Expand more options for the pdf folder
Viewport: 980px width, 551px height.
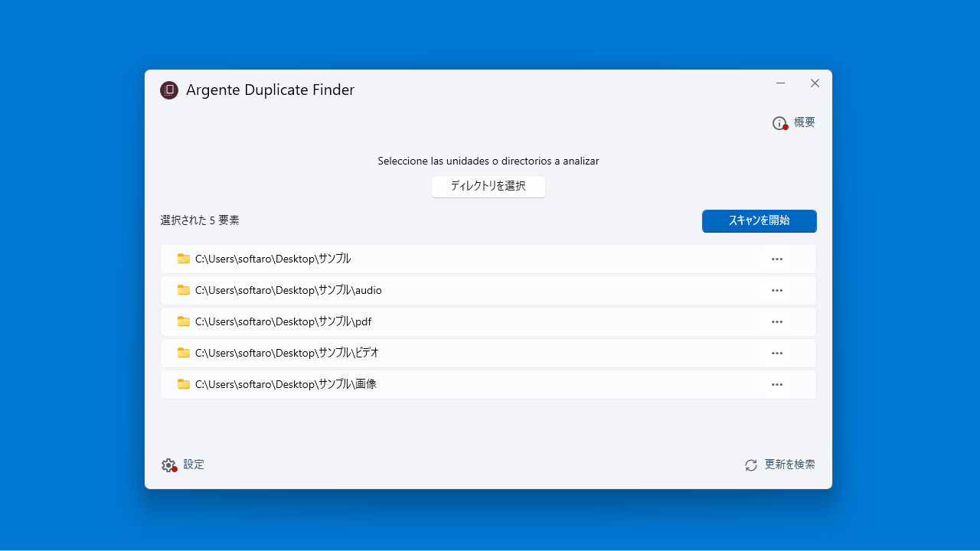point(777,321)
